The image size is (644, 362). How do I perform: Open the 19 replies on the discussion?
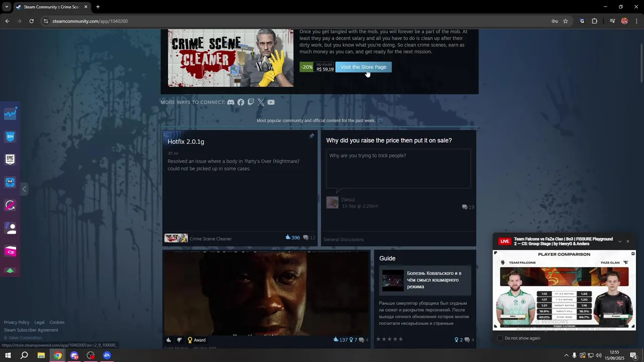pos(468,207)
